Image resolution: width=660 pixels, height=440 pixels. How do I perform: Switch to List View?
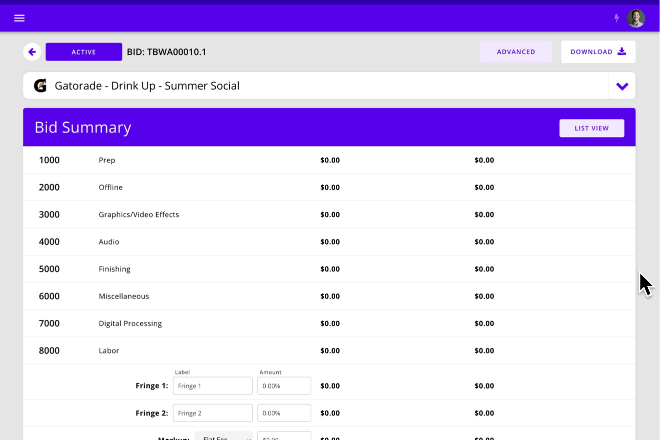tap(591, 128)
